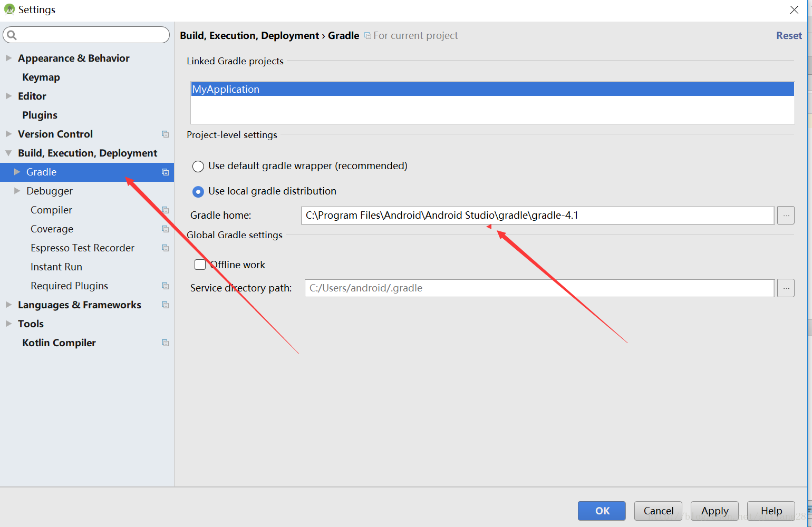Browse for Service directory path button
Screen dimensions: 812x527
[x=786, y=288]
